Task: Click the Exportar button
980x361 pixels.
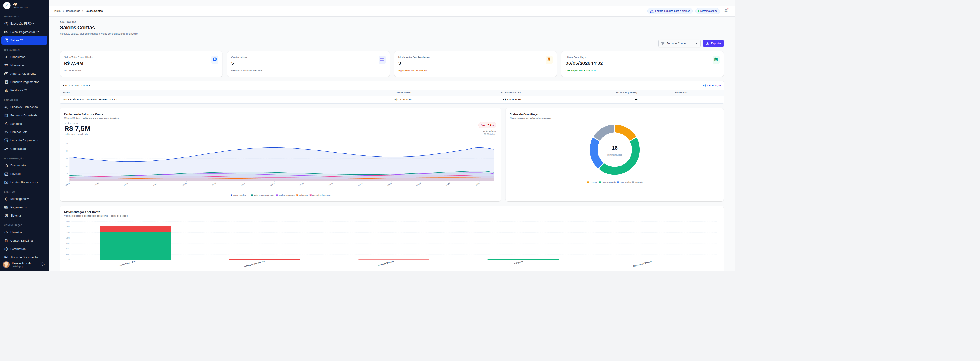Action: pos(713,43)
